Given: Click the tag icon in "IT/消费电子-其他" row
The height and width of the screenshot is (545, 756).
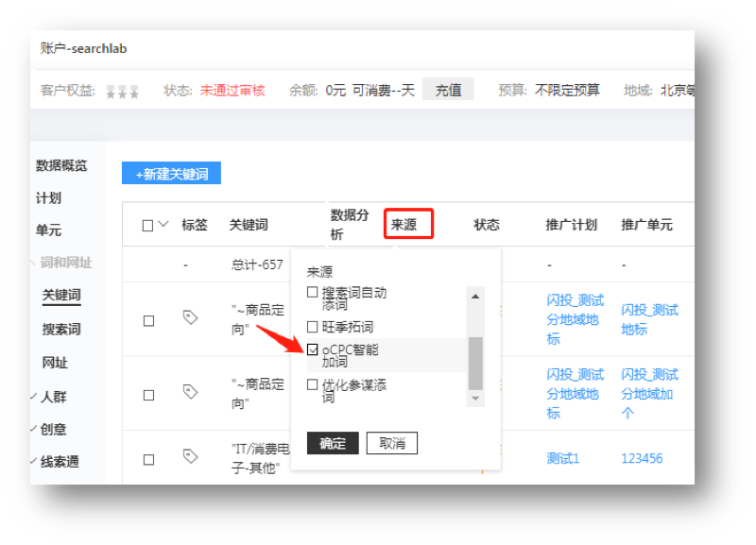Looking at the screenshot, I should coord(191,456).
